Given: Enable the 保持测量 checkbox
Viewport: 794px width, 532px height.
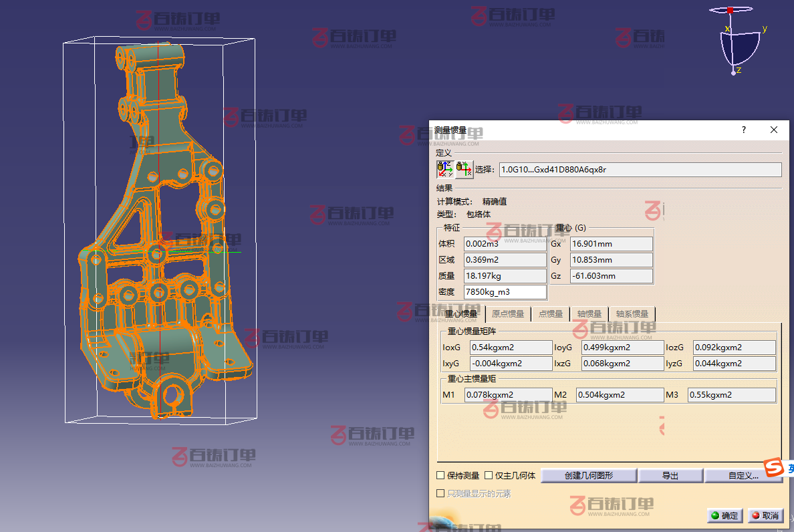Looking at the screenshot, I should [x=440, y=476].
